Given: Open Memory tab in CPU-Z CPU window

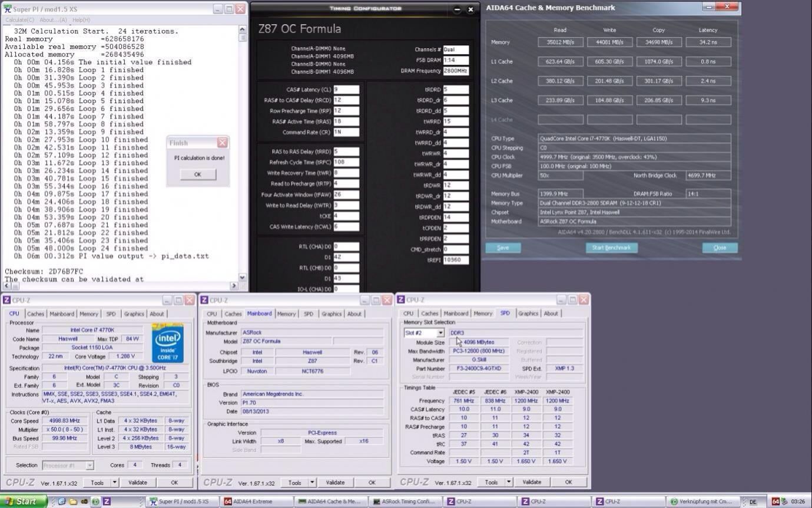Looking at the screenshot, I should click(x=89, y=314).
